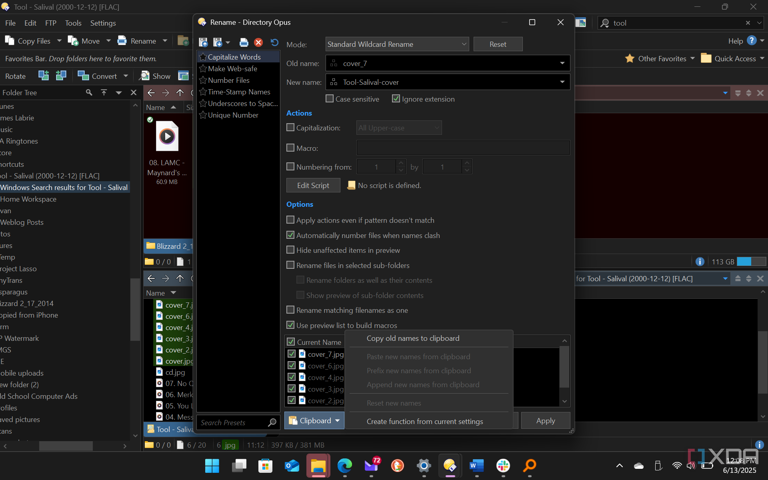Expand the New name history dropdown
The height and width of the screenshot is (480, 768).
point(562,82)
